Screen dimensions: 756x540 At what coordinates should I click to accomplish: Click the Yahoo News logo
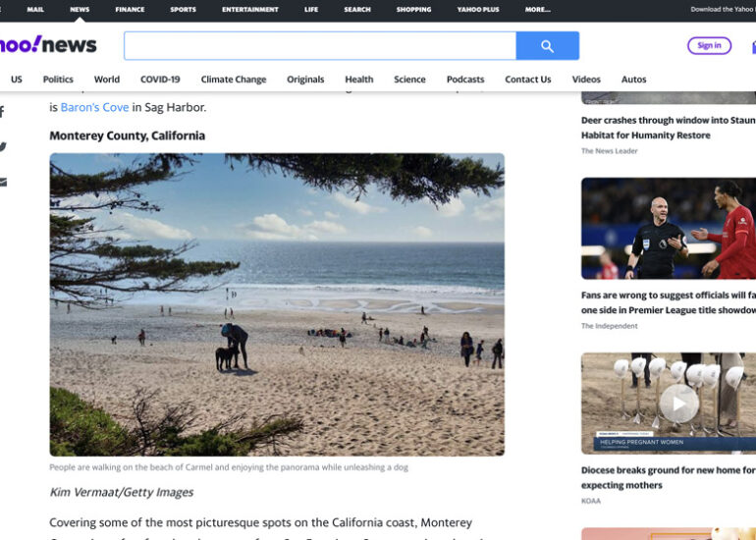[47, 45]
